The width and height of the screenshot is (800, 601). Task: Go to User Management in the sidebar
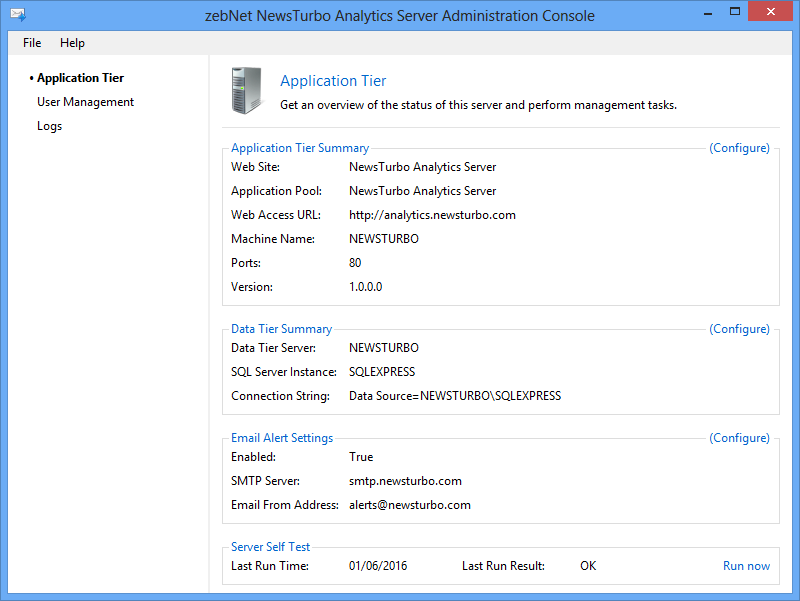pyautogui.click(x=85, y=102)
